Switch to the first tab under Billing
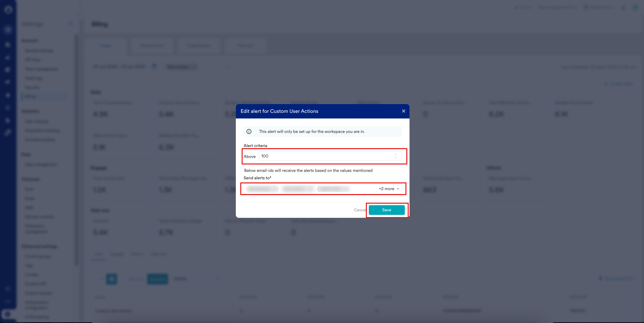The height and width of the screenshot is (323, 644). [106, 45]
